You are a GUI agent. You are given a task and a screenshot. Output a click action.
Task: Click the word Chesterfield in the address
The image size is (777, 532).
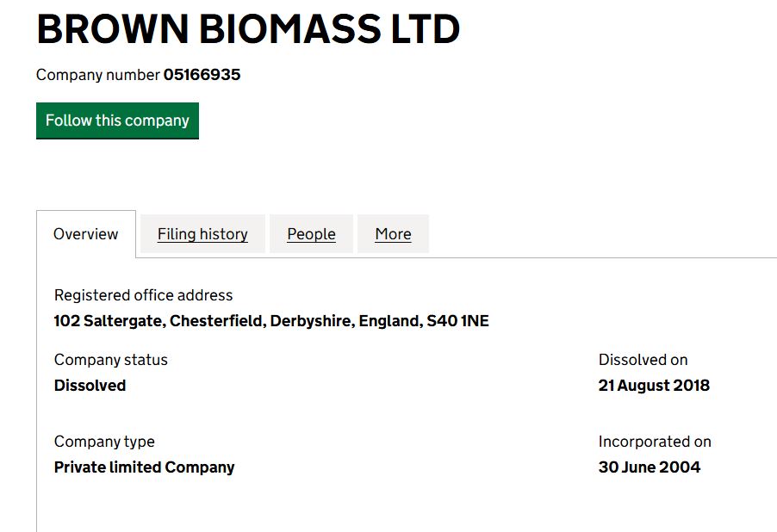click(x=218, y=321)
